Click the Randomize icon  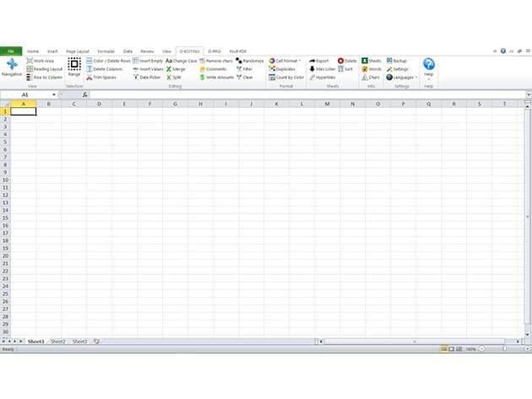pos(250,61)
